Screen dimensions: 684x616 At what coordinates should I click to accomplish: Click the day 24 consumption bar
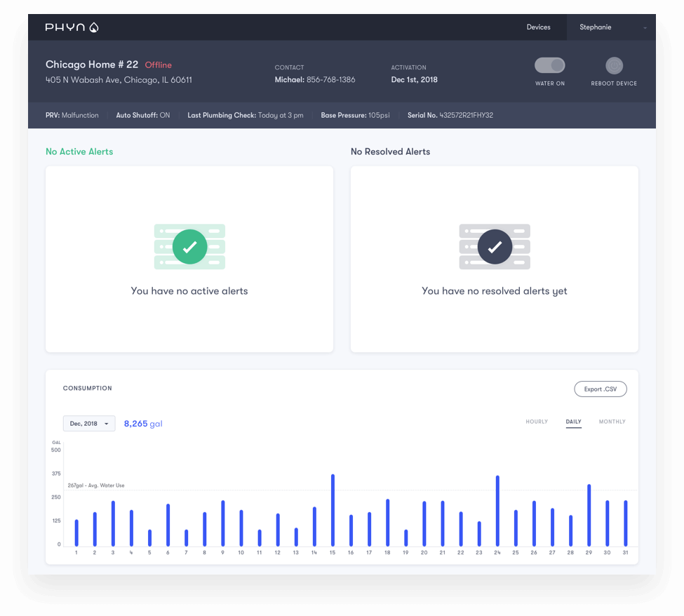click(497, 511)
